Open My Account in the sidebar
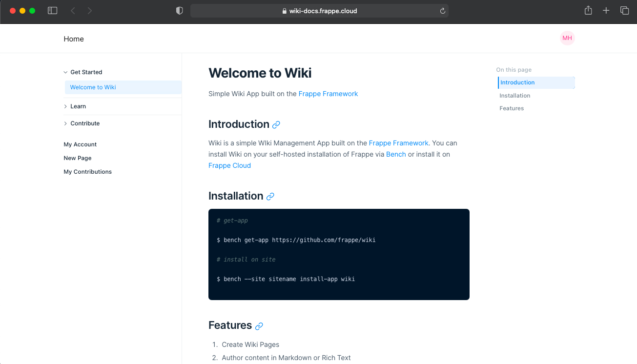Viewport: 637px width, 364px height. point(80,144)
